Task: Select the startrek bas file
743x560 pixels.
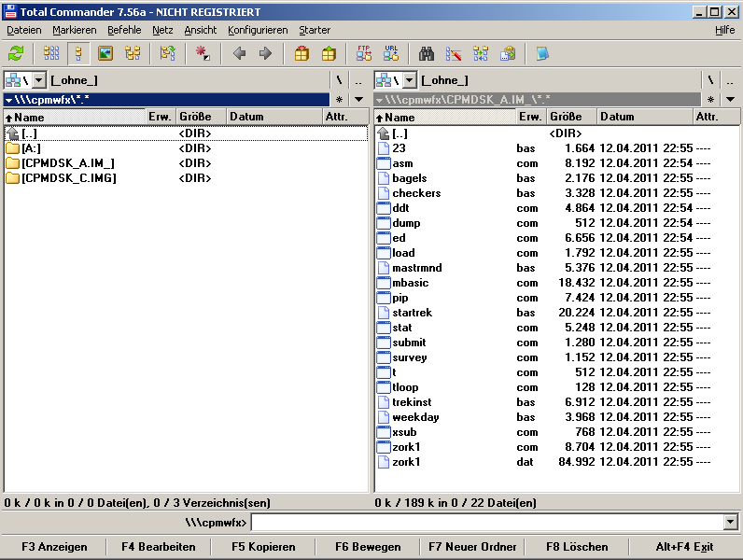Action: coord(556,313)
